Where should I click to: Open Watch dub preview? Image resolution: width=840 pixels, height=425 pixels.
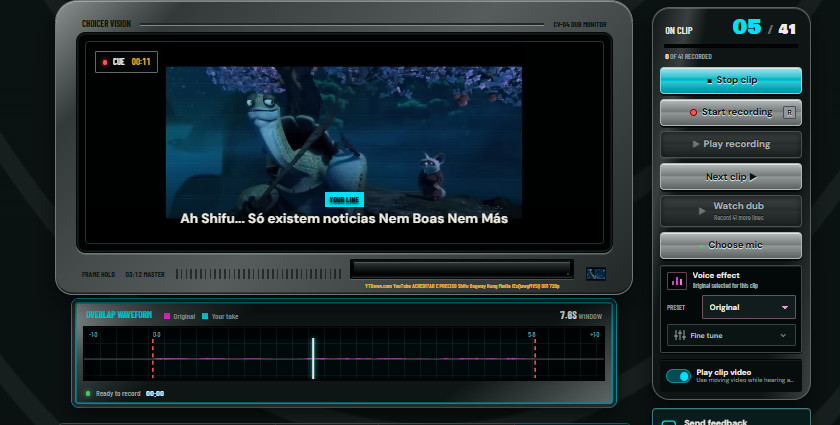tap(731, 211)
